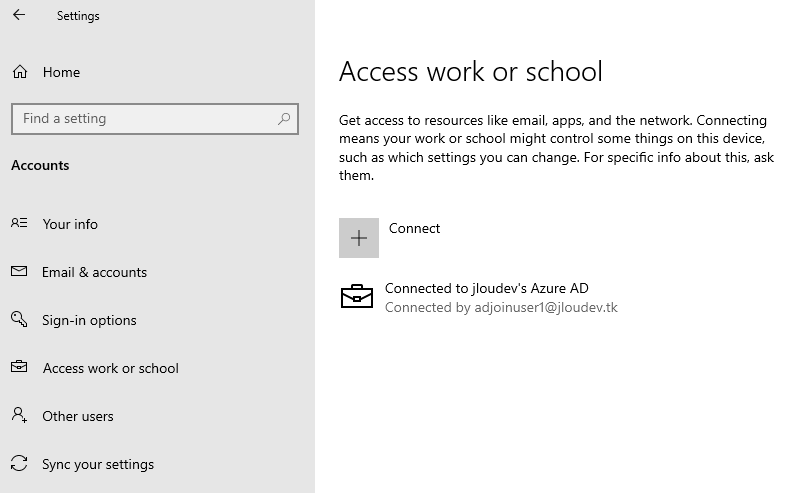Click the plus Connect button
This screenshot has height=493, width=792.
coord(359,238)
